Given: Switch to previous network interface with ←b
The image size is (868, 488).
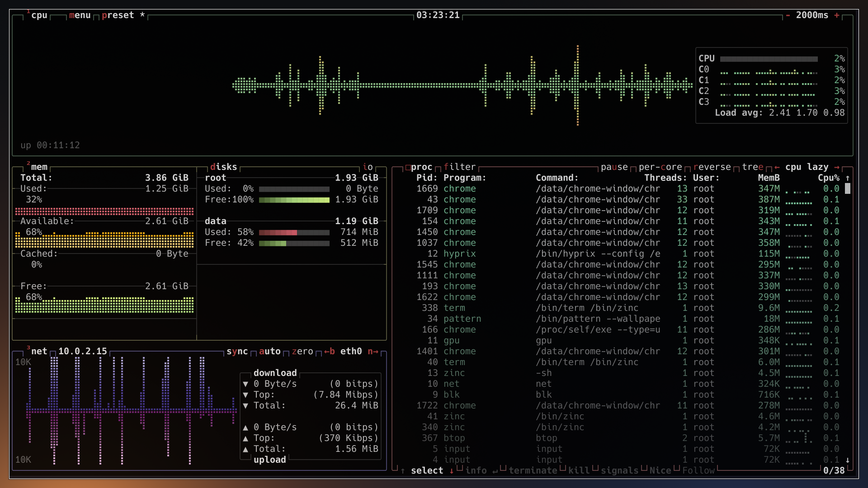Looking at the screenshot, I should (330, 351).
